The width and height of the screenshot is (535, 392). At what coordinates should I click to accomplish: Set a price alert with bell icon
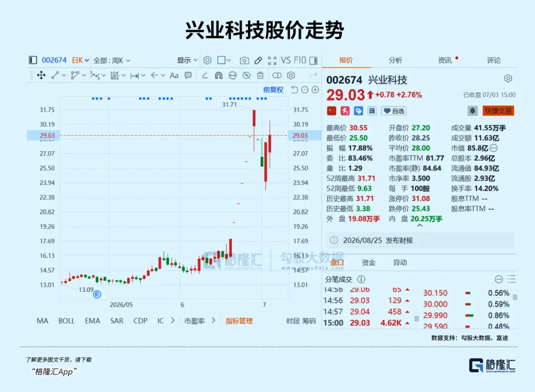coord(473,111)
